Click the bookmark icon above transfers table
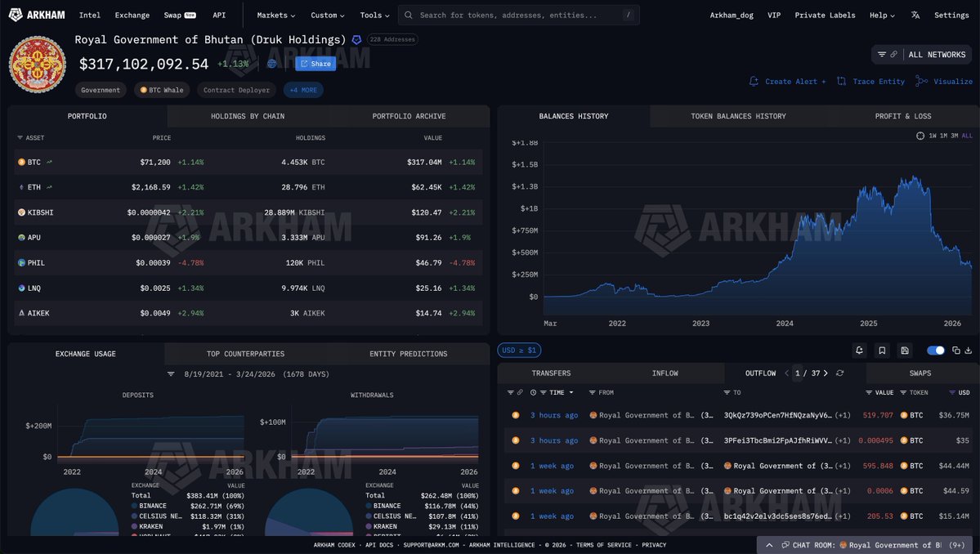Viewport: 980px width, 554px height. pyautogui.click(x=882, y=351)
